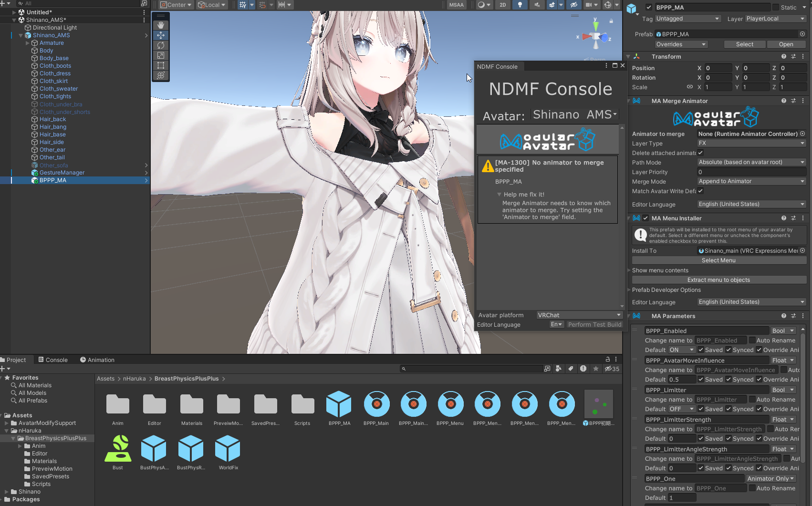Open Avatar platform VRChat dropdown

pos(579,315)
